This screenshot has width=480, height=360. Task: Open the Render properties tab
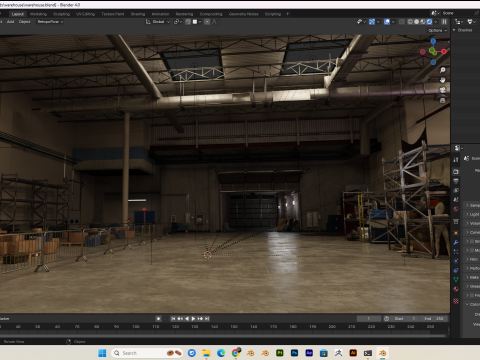(456, 172)
